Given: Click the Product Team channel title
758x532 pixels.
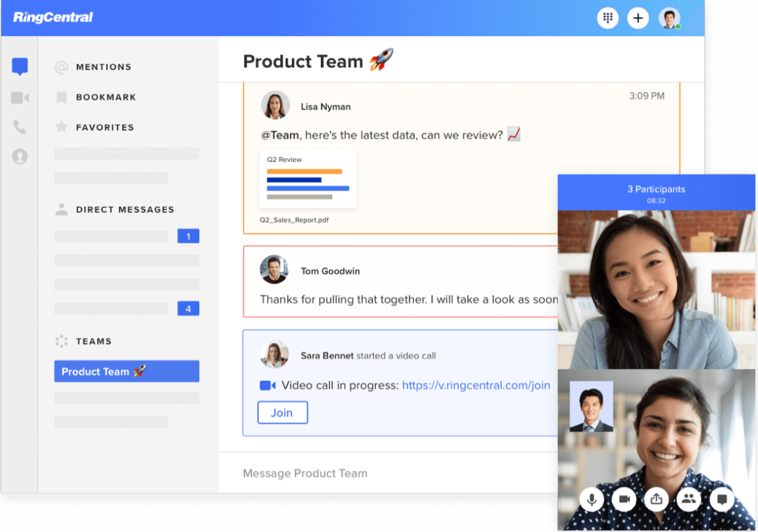Looking at the screenshot, I should (318, 61).
